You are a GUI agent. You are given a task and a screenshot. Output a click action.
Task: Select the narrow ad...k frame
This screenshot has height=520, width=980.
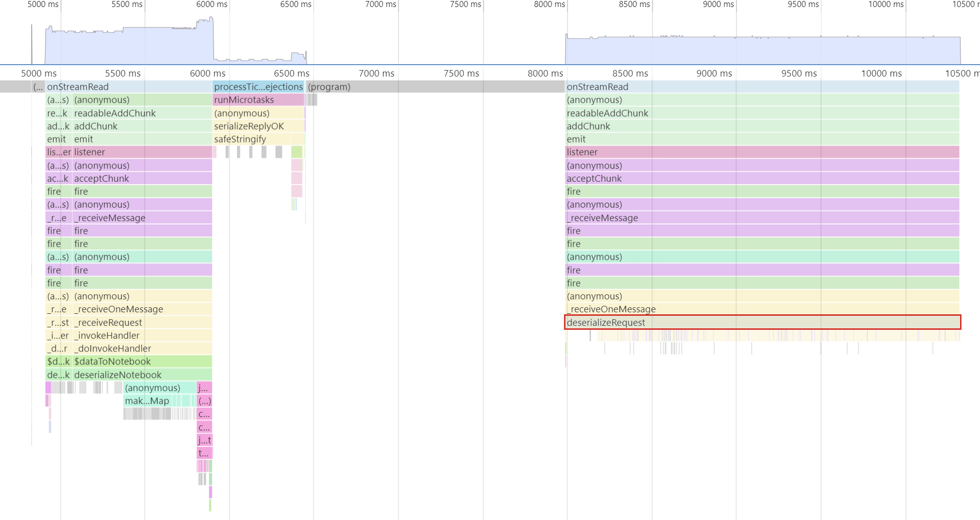tap(58, 126)
